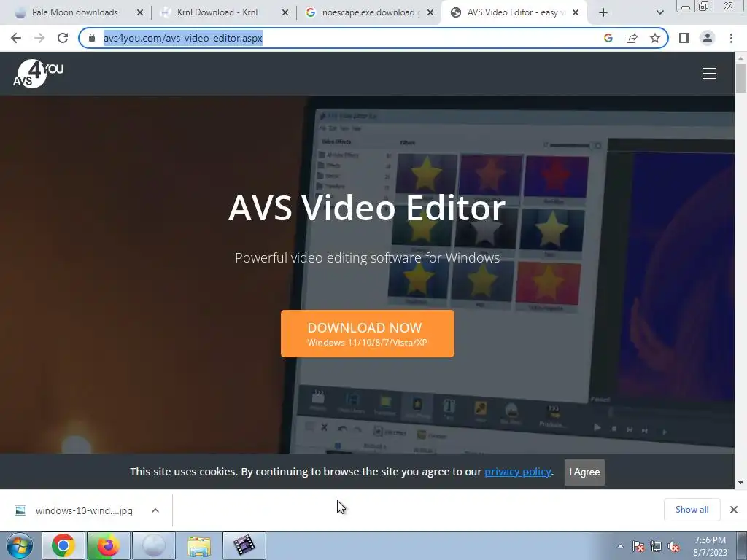Viewport: 747px width, 560px height.
Task: Reload the current page
Action: tap(63, 38)
